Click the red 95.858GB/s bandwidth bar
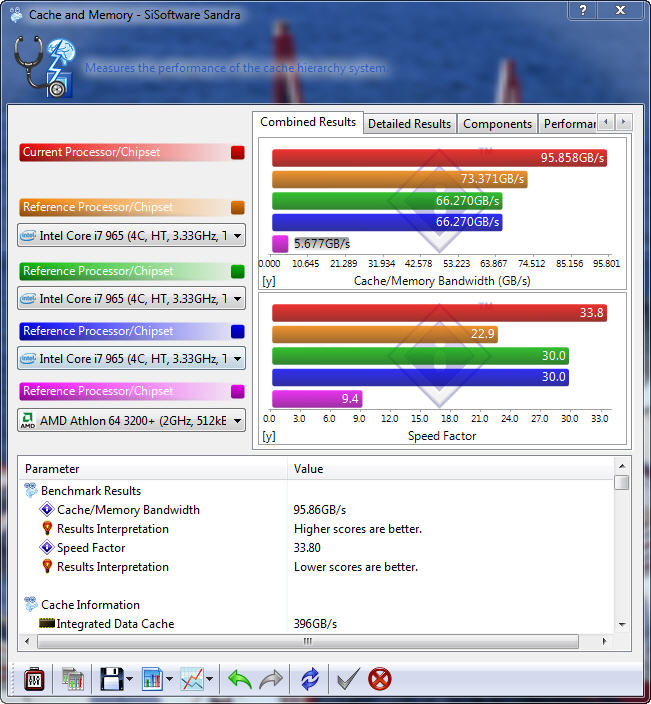The image size is (651, 704). [440, 158]
